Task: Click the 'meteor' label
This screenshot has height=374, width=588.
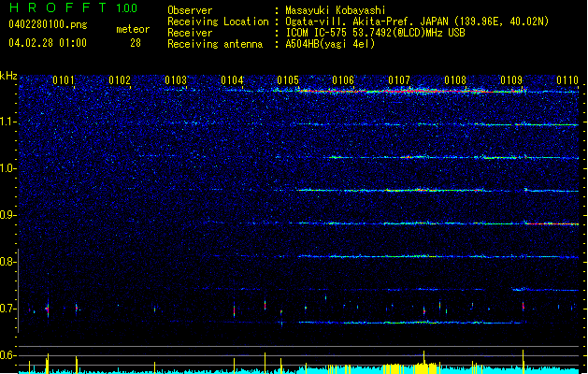Action: [x=133, y=29]
